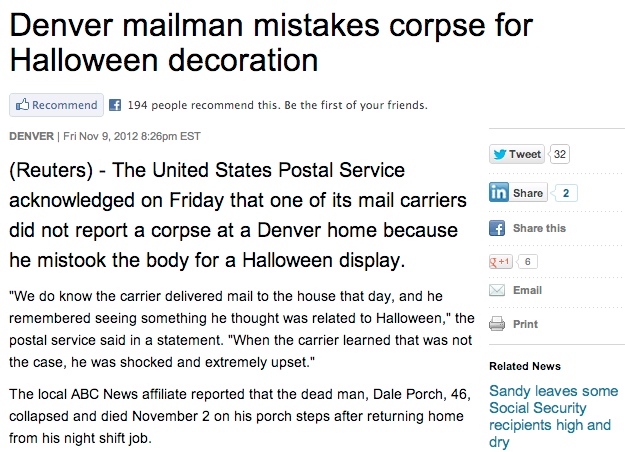The width and height of the screenshot is (625, 452).
Task: Click the Google +1 button
Action: coord(501,261)
